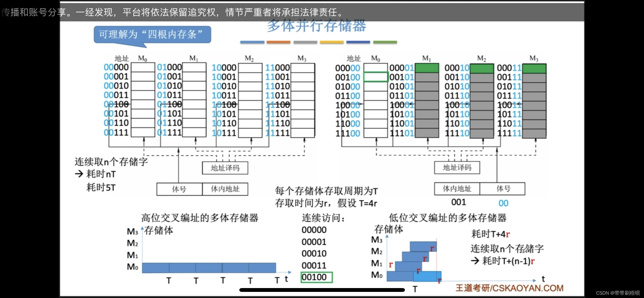This screenshot has height=298, width=644.
Task: Click the blue speech bubble about four memory sticks
Action: coord(152,35)
